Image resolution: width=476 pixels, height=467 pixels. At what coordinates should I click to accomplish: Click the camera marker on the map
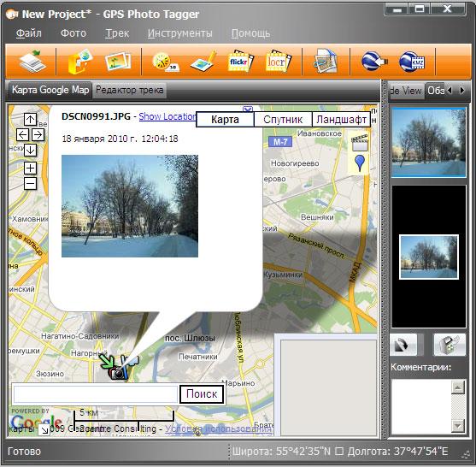[118, 373]
